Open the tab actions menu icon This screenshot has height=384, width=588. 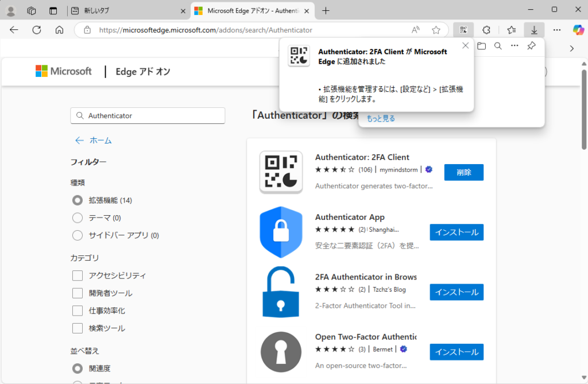[53, 11]
